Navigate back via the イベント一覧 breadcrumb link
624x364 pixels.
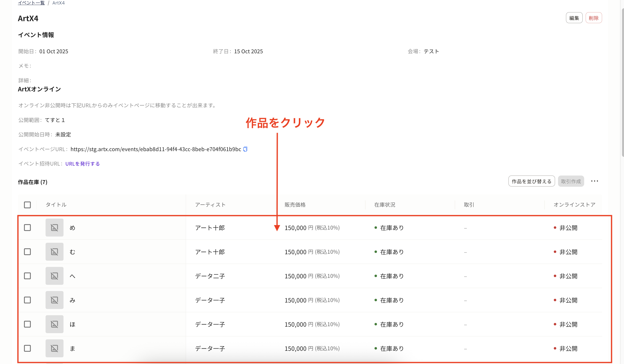(31, 3)
